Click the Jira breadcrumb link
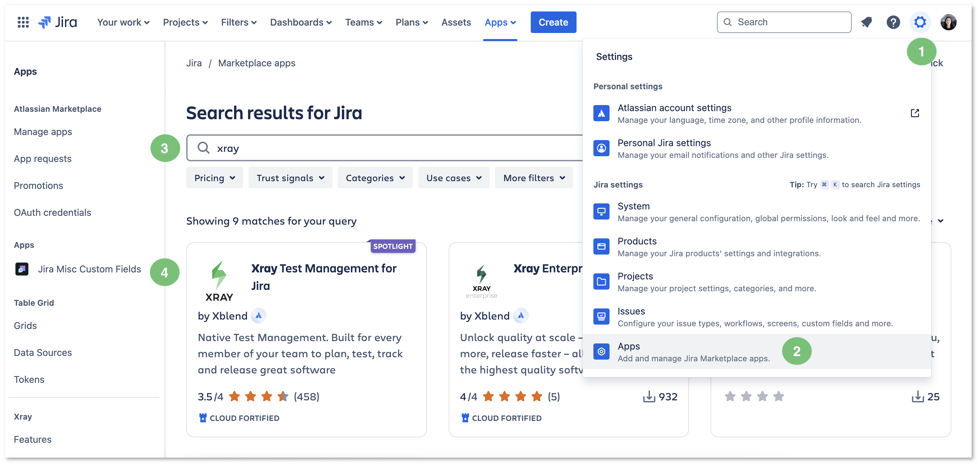 [x=194, y=63]
